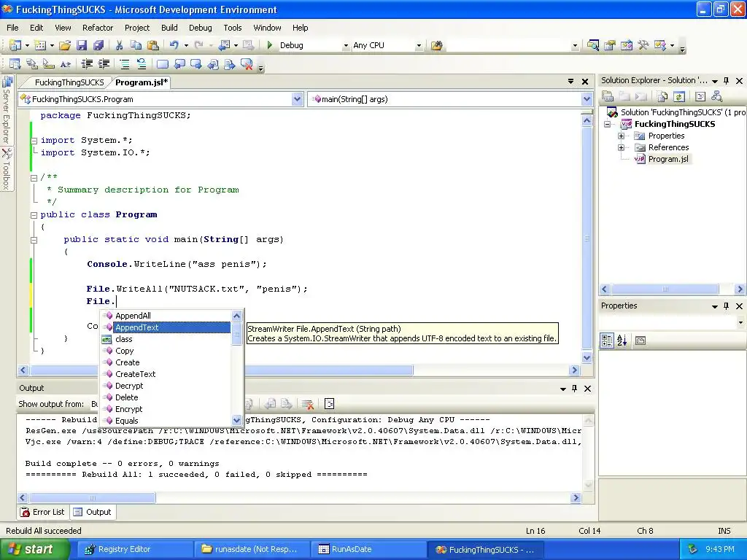Click the Uncomment Selection icon
The image size is (747, 560).
click(141, 64)
